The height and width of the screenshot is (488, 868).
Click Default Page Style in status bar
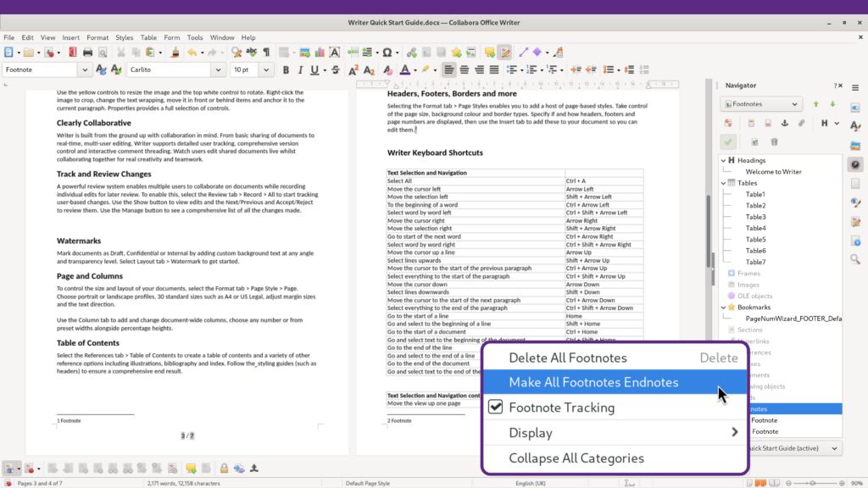click(x=368, y=483)
